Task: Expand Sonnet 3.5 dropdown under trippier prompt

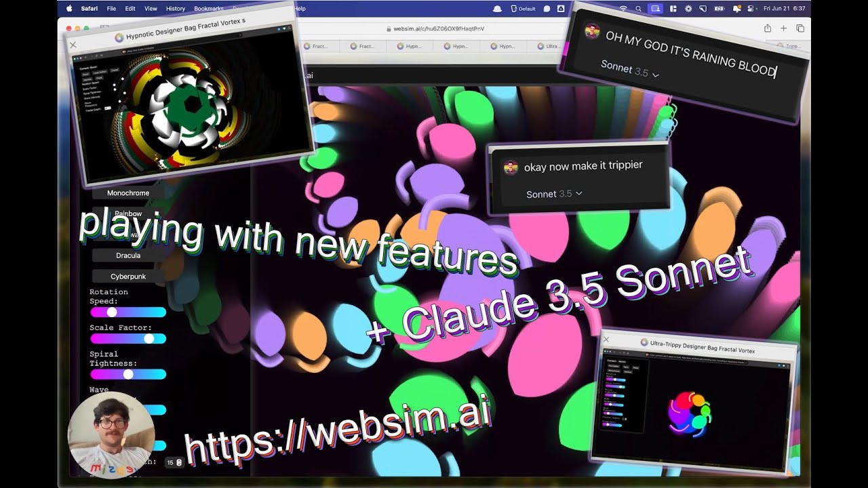Action: click(554, 194)
